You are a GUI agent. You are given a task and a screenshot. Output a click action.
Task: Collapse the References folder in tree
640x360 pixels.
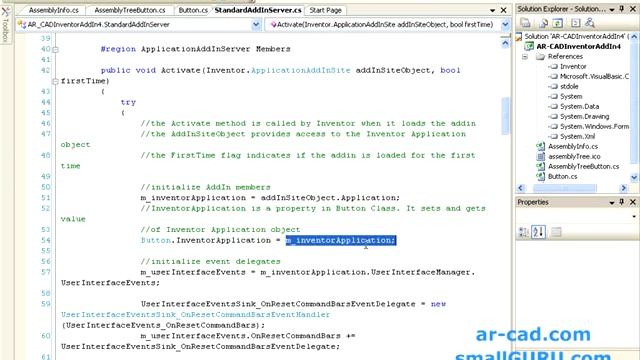[525, 56]
